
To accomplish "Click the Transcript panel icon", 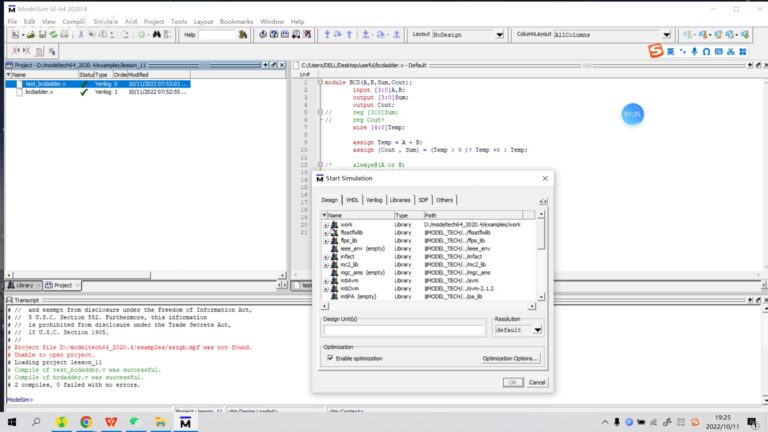I will pos(9,300).
